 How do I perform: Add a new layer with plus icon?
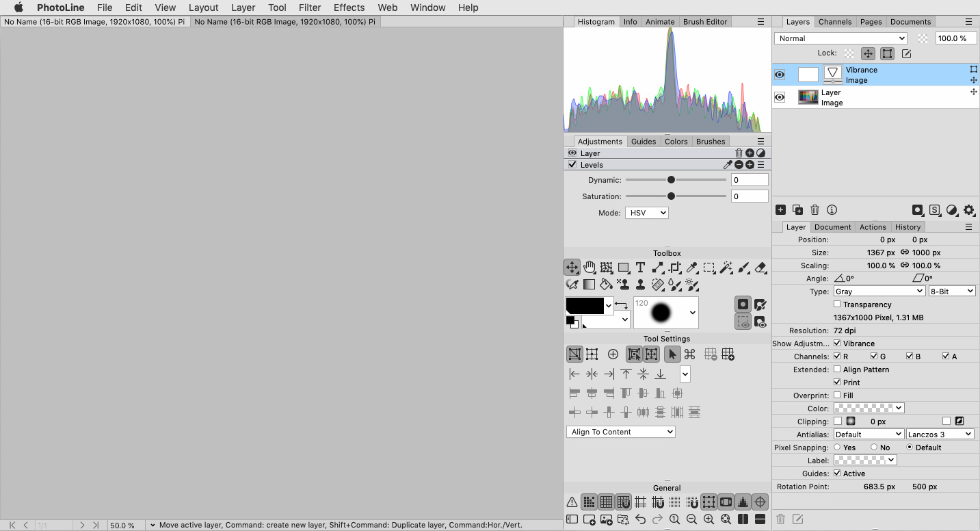780,210
